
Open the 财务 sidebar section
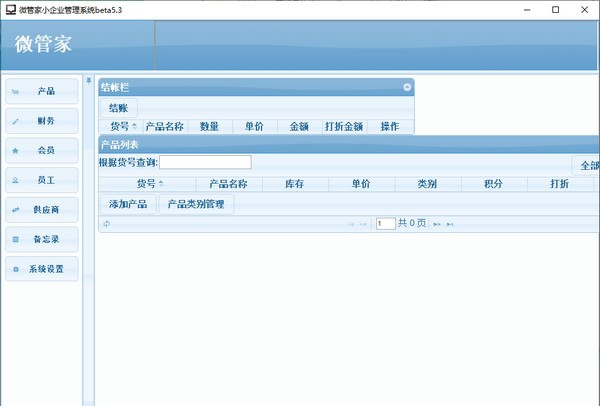click(x=42, y=121)
